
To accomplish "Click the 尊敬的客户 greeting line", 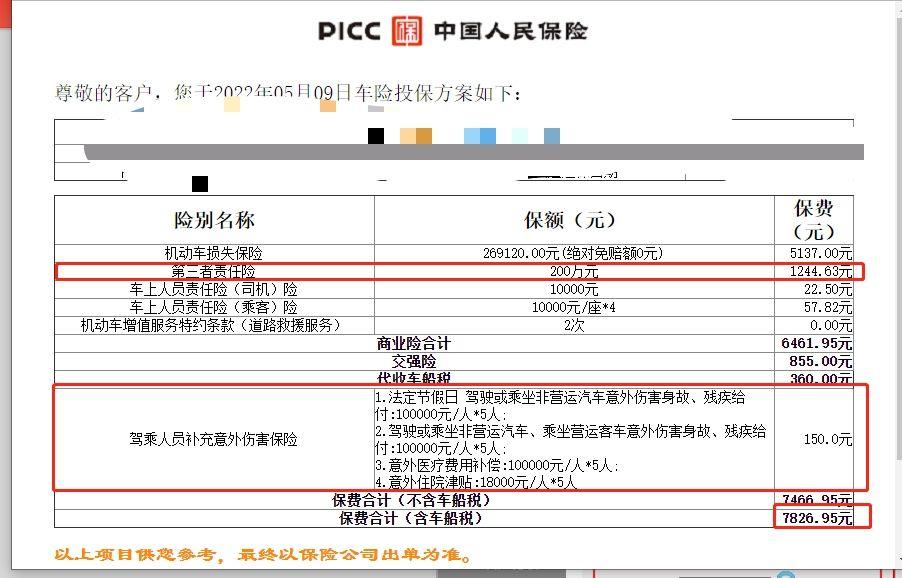I will [288, 93].
